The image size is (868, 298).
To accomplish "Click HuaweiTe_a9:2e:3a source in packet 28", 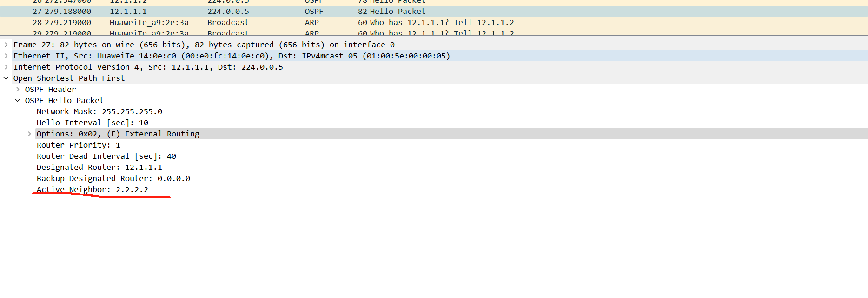I will click(x=149, y=22).
